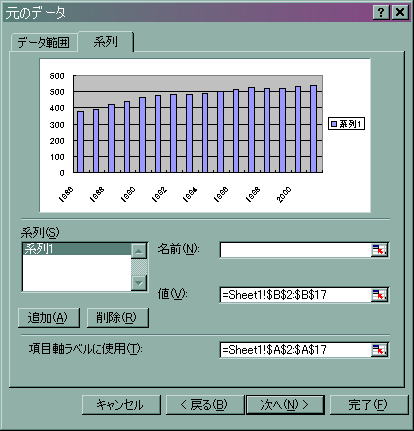This screenshot has width=414, height=431.
Task: Click the 系列1 legend marker in chart
Action: coord(334,124)
